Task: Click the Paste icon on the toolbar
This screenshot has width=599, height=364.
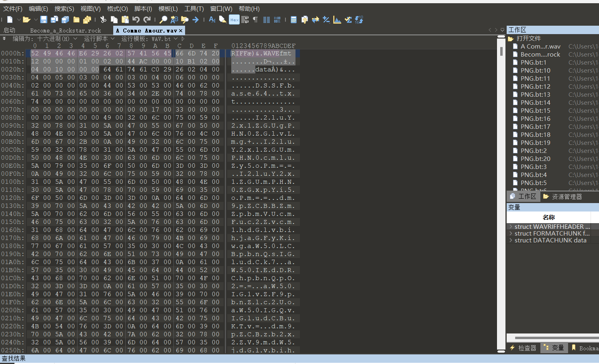Action: (125, 19)
